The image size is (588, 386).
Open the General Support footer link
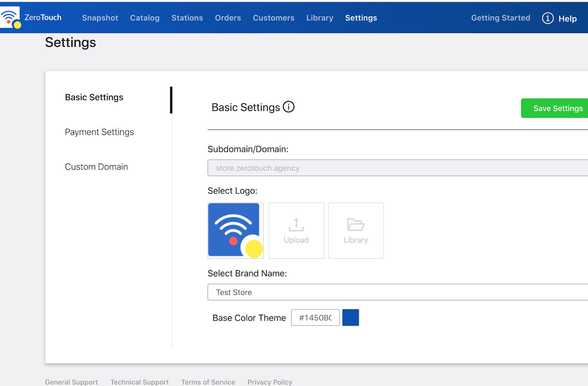click(71, 382)
